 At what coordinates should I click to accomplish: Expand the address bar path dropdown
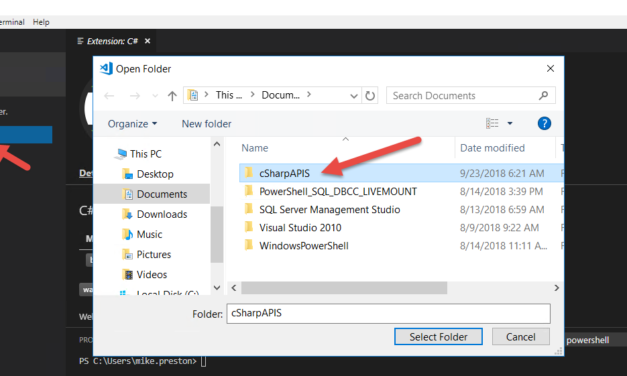(x=353, y=96)
